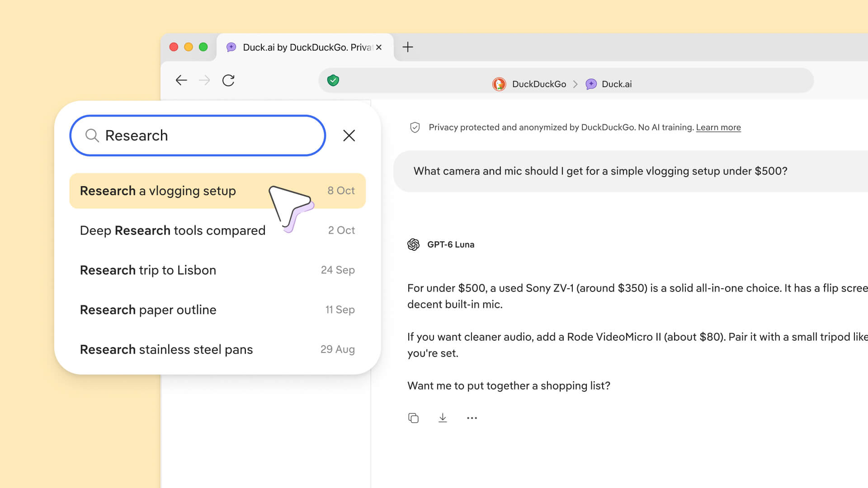The width and height of the screenshot is (868, 488).
Task: Click the 2 Oct date
Action: [341, 230]
